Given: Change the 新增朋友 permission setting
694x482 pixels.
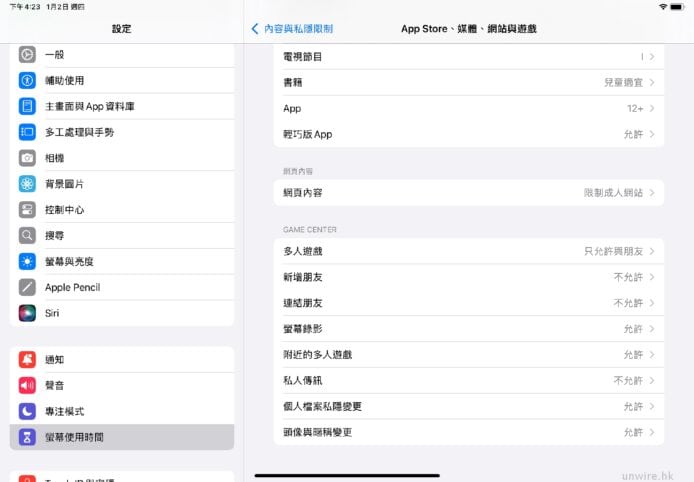Looking at the screenshot, I should 468,277.
